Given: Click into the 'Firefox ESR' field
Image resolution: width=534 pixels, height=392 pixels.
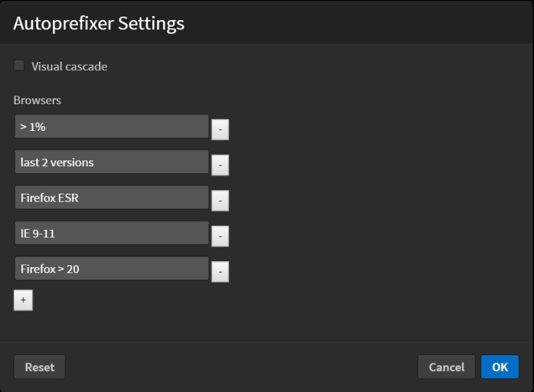Looking at the screenshot, I should (x=111, y=198).
